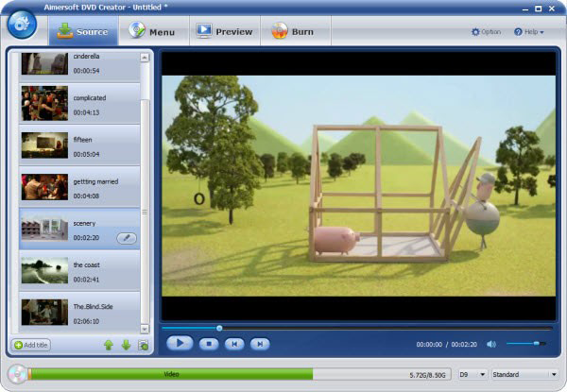Viewport: 567px width, 392px height.
Task: Edit the scenery clip with pencil icon
Action: click(x=127, y=238)
